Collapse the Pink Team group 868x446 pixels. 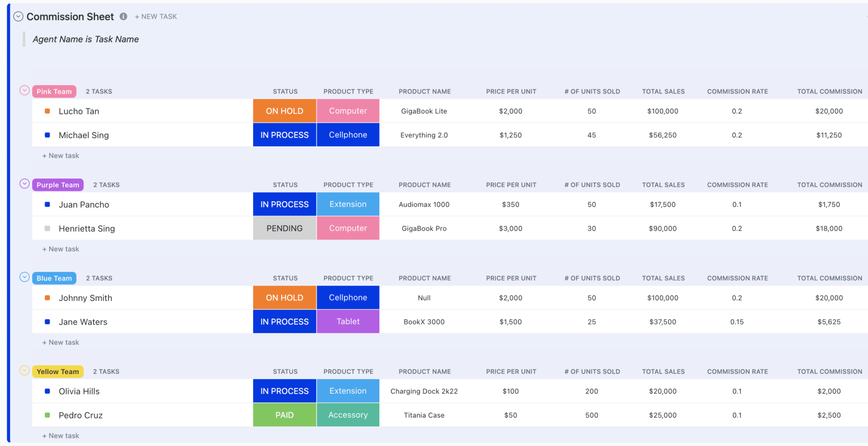(25, 90)
